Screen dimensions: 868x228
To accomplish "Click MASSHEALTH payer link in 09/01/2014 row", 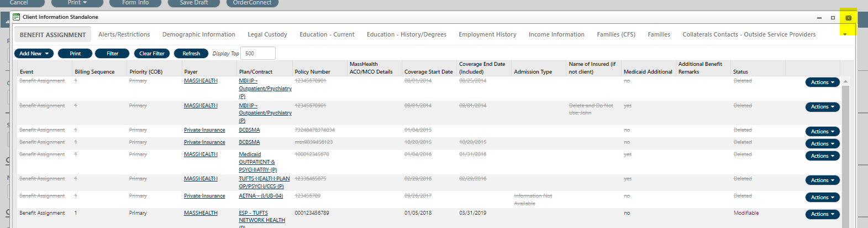I will [201, 106].
